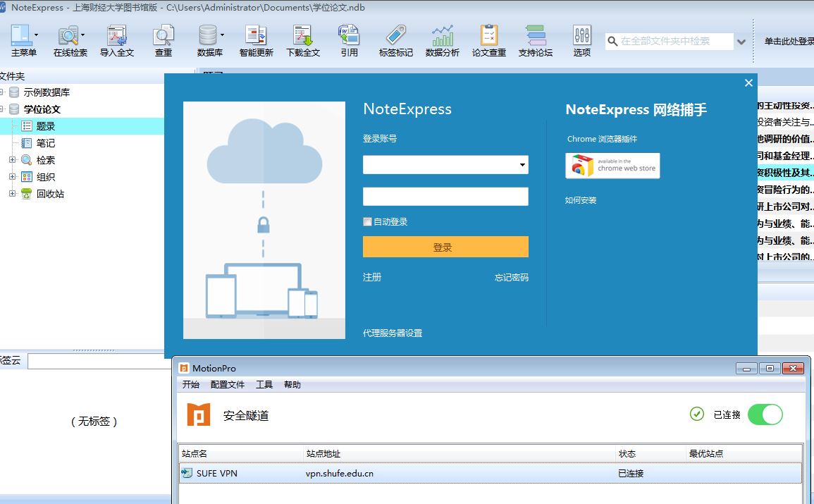Focus the 标签云 tag cloud input field
Image resolution: width=814 pixels, height=504 pixels.
[99, 362]
